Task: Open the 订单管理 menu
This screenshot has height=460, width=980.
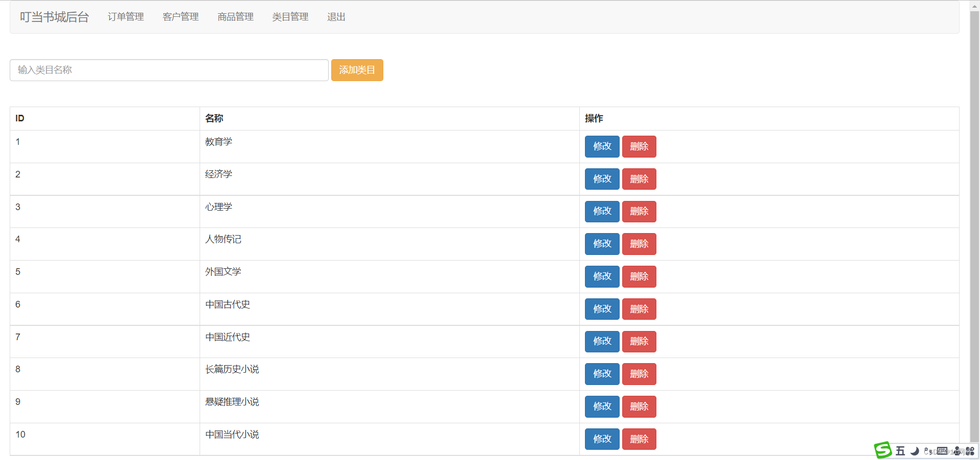Action: pyautogui.click(x=126, y=17)
